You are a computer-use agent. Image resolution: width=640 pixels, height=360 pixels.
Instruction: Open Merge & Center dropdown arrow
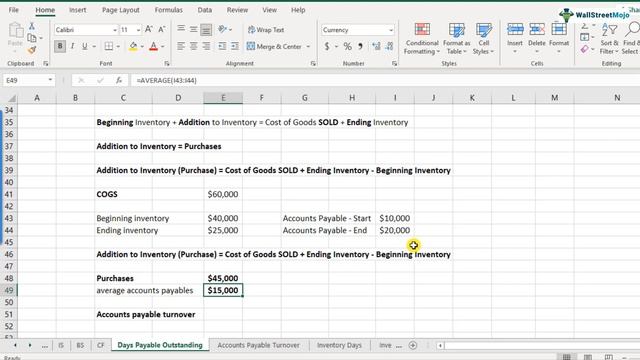308,47
